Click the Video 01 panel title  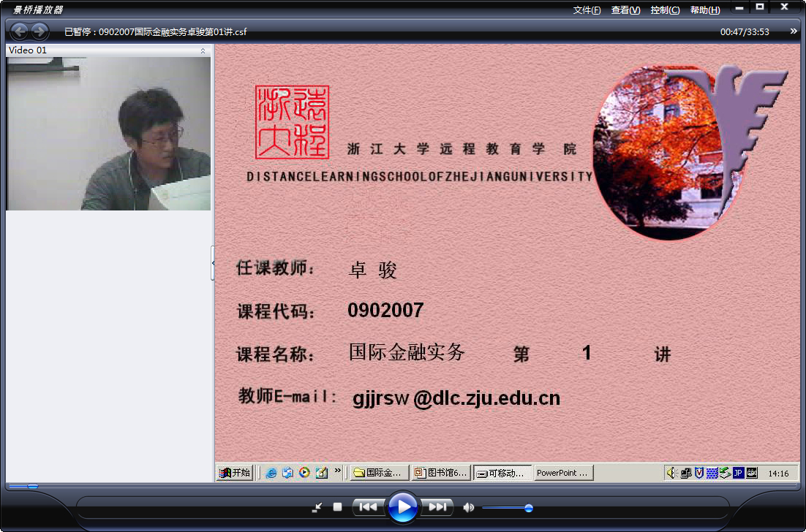(28, 50)
